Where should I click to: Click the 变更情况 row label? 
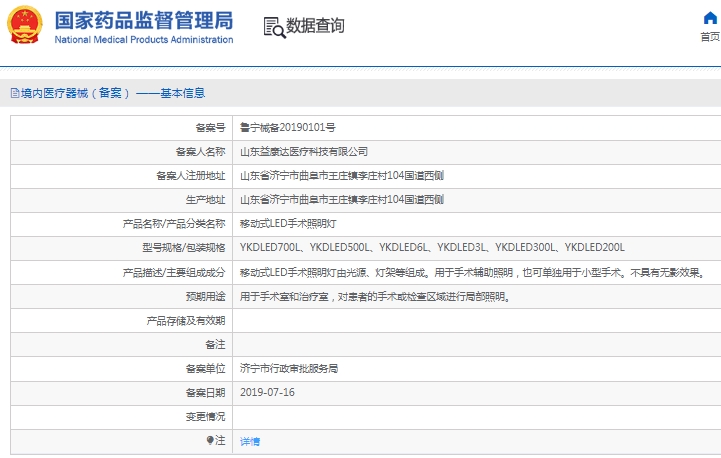(x=206, y=416)
